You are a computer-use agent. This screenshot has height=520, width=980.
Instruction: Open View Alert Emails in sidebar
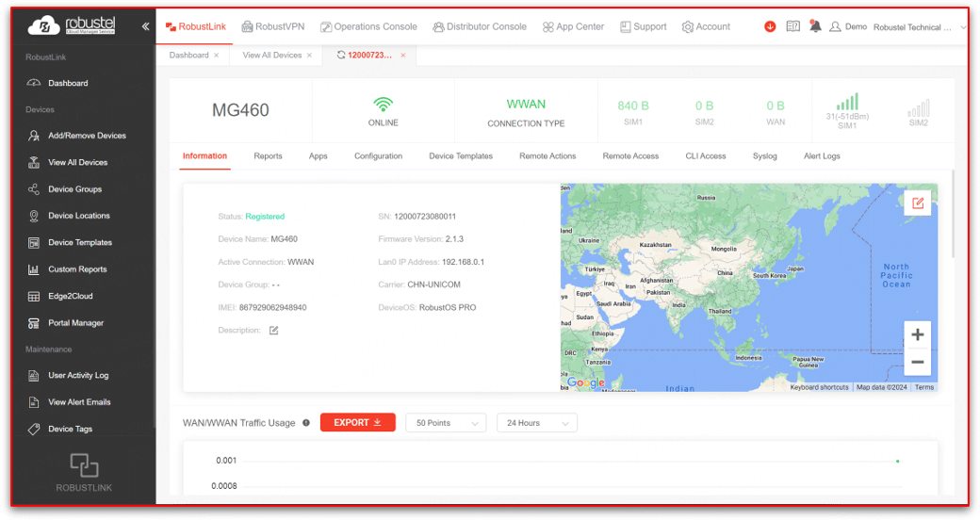pos(79,402)
